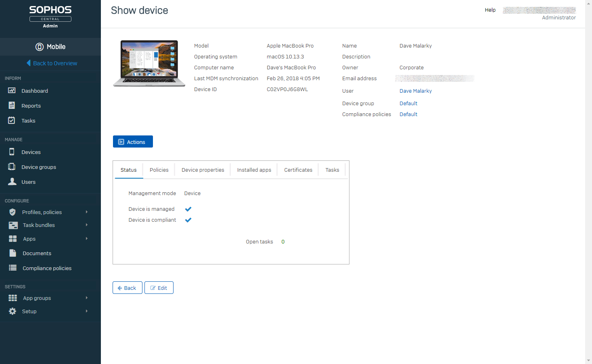
Task: Click the Documents file icon
Action: [x=13, y=253]
